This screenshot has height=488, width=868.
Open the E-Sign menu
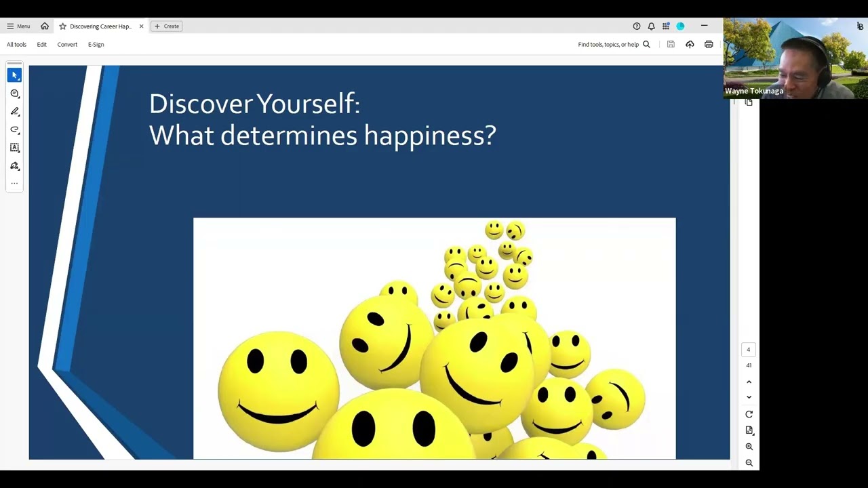pos(96,45)
